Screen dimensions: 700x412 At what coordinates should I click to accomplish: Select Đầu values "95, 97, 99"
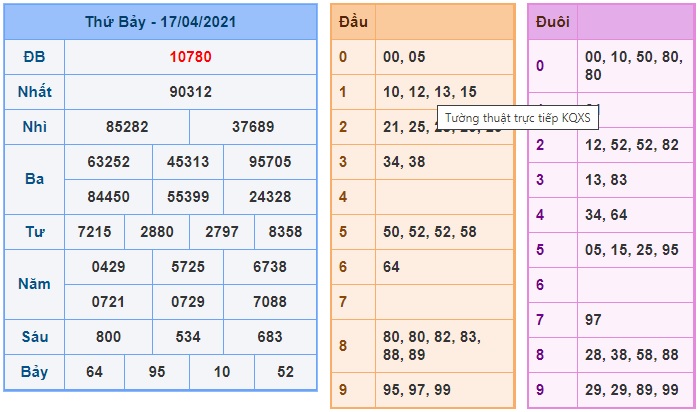click(x=417, y=390)
